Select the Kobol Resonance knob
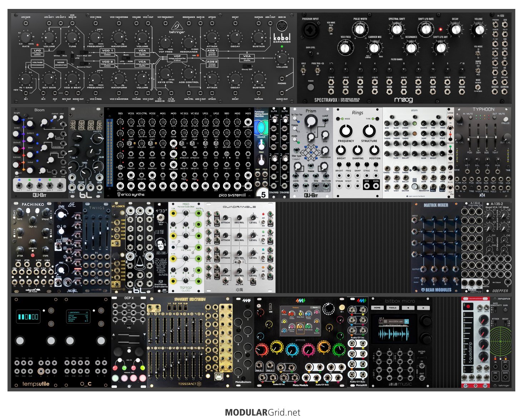Image resolution: width=526 pixels, height=420 pixels. coord(189,43)
